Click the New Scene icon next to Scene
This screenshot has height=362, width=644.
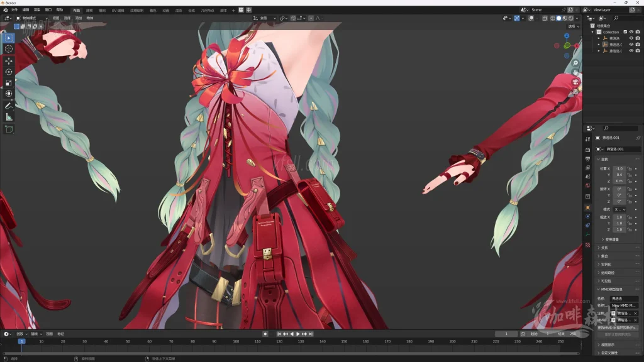pos(570,10)
